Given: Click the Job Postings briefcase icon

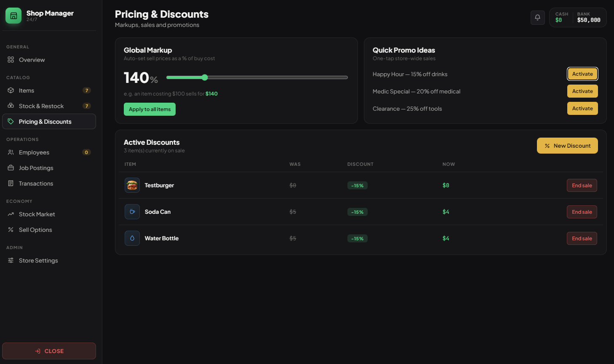Looking at the screenshot, I should 11,168.
